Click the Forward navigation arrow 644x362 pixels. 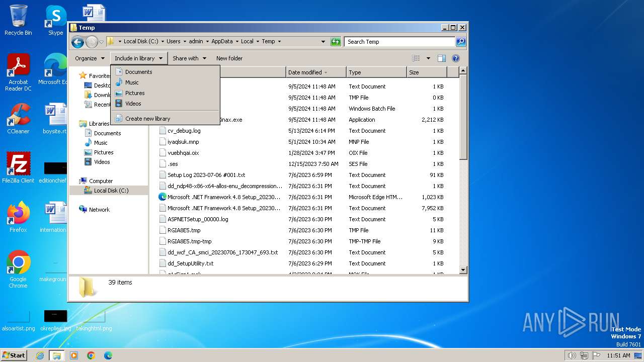pyautogui.click(x=92, y=42)
